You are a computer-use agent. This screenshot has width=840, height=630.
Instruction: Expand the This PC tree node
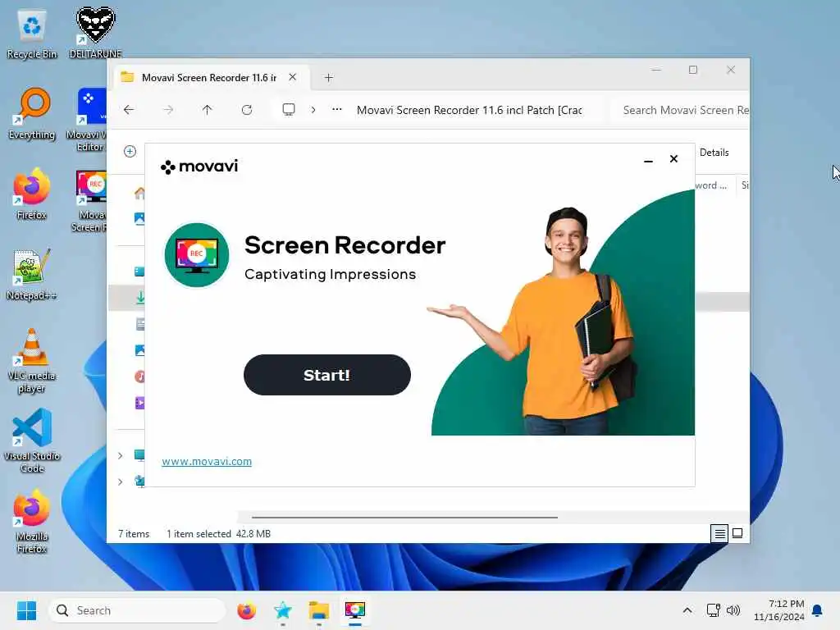coord(120,455)
